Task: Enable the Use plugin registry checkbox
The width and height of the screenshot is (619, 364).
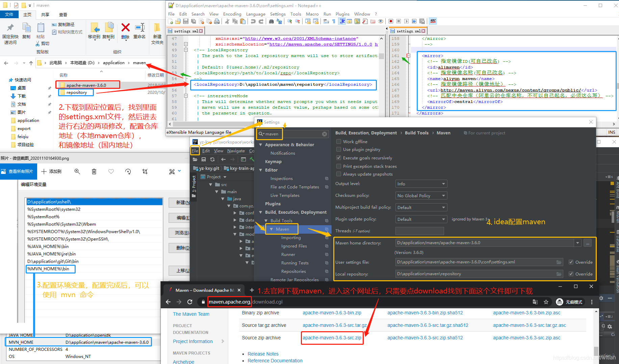Action: [x=339, y=149]
